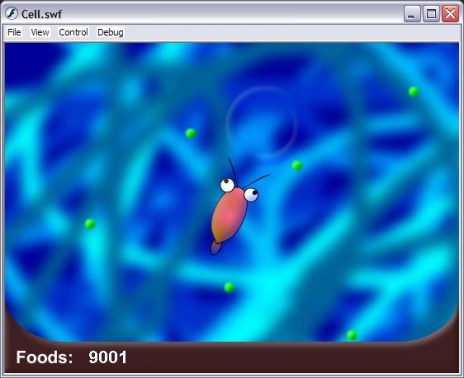Click the Foods score value 9001

click(x=108, y=357)
